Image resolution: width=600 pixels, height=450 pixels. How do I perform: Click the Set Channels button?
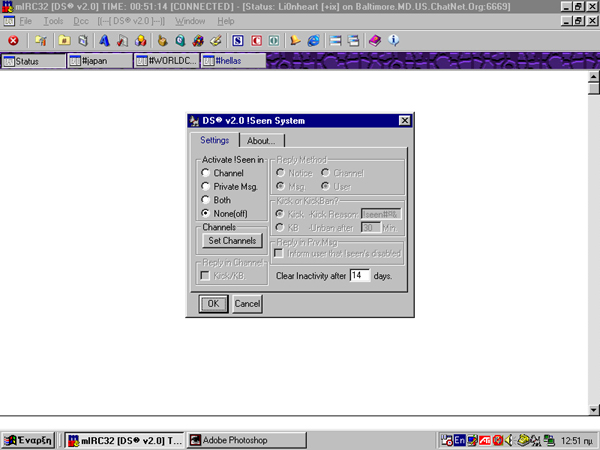point(232,241)
